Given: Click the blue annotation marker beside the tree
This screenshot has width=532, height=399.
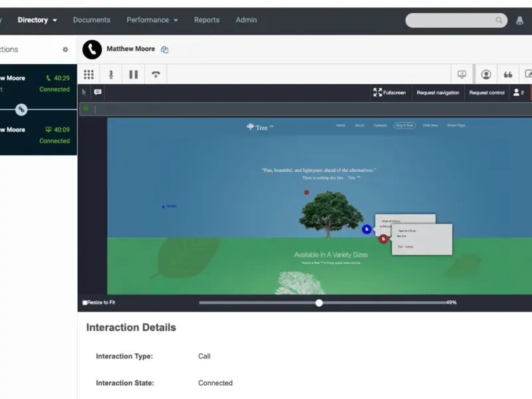Looking at the screenshot, I should [366, 229].
